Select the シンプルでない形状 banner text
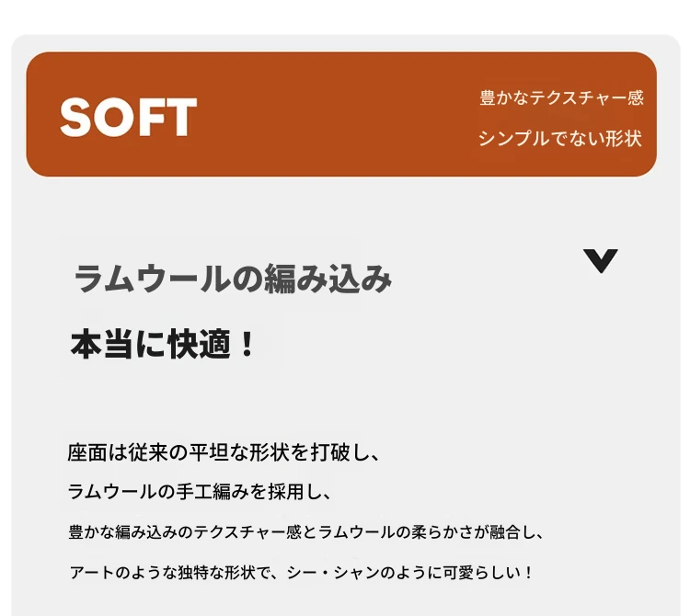Image resolution: width=690 pixels, height=616 pixels. [x=559, y=138]
